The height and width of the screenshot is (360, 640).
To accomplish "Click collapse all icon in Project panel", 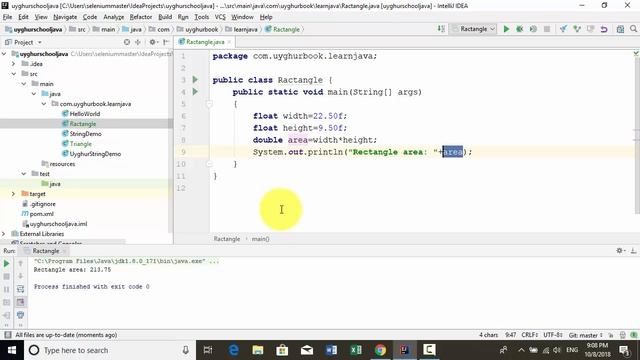I will [138, 42].
